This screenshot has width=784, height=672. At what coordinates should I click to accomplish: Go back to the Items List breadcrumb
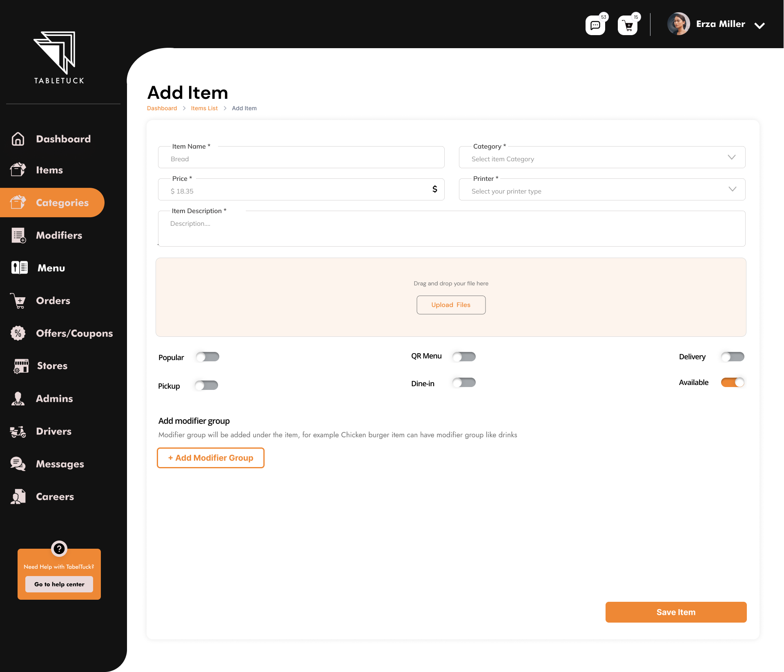pos(204,108)
